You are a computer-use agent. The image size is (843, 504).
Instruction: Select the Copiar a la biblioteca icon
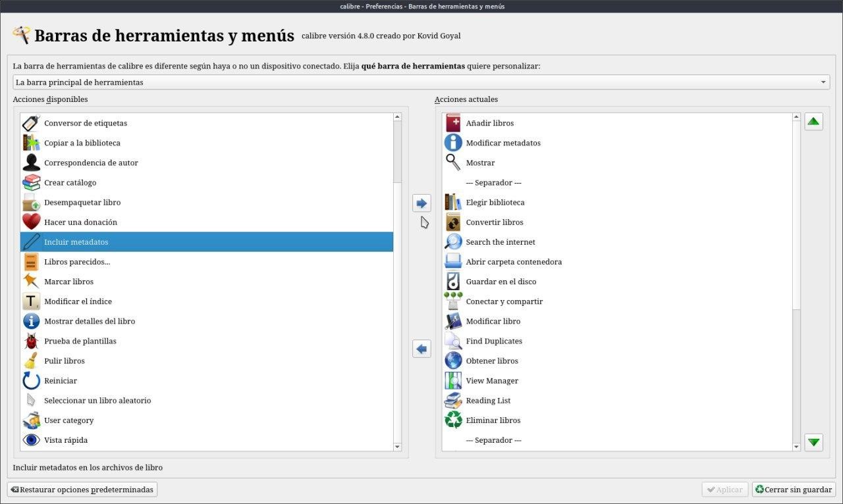point(31,143)
